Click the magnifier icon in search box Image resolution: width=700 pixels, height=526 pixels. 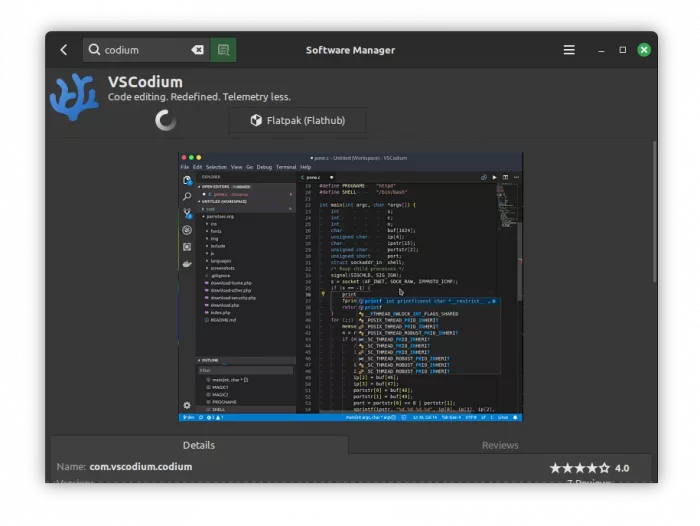point(95,50)
